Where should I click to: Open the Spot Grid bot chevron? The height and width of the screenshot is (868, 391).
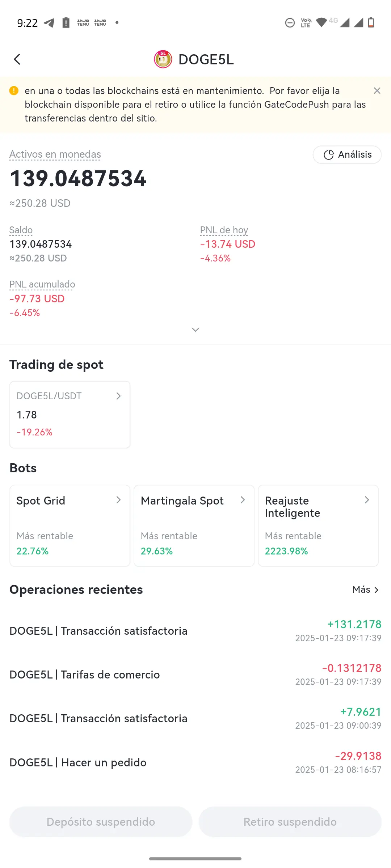click(118, 500)
